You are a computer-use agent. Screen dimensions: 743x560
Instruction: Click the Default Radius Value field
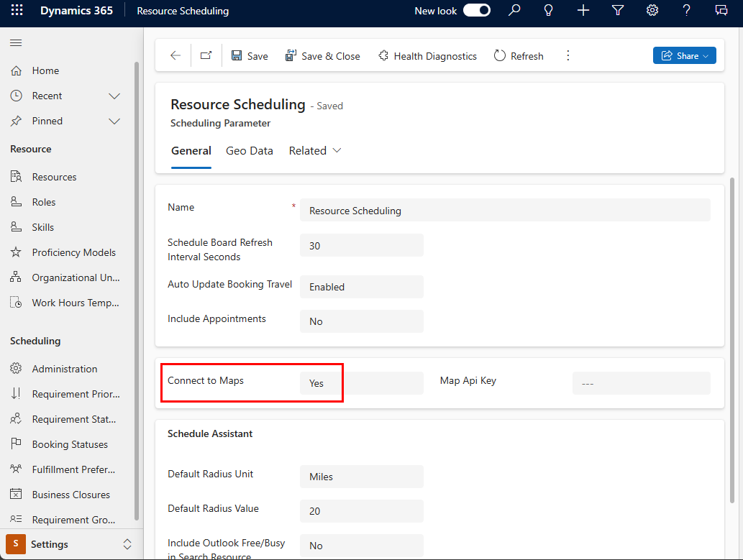[361, 511]
